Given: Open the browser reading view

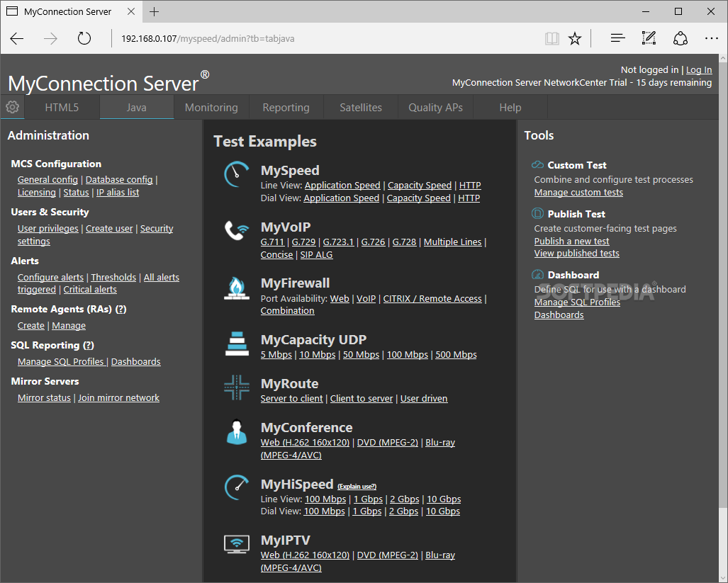Looking at the screenshot, I should click(552, 38).
